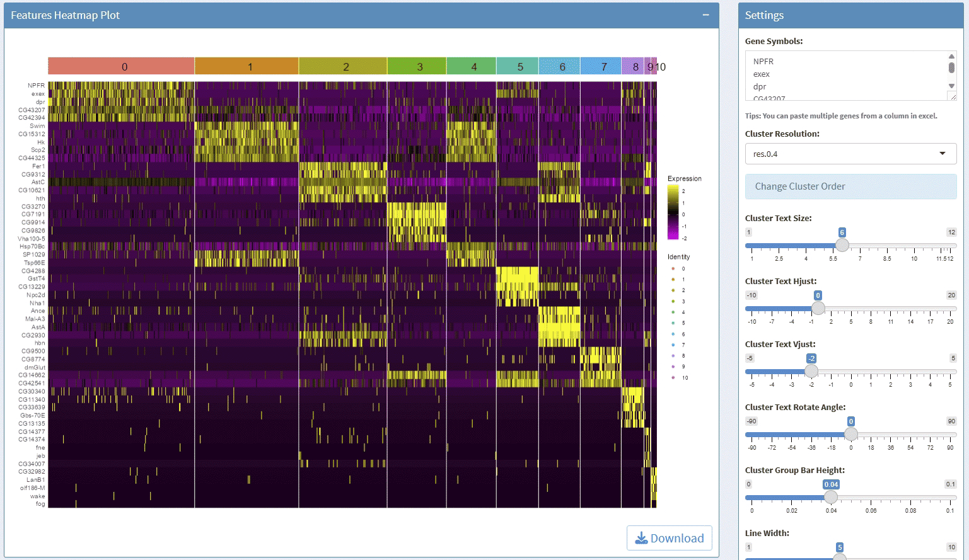Click inside the Gene Symbols text box
This screenshot has height=560, width=969.
click(x=845, y=76)
